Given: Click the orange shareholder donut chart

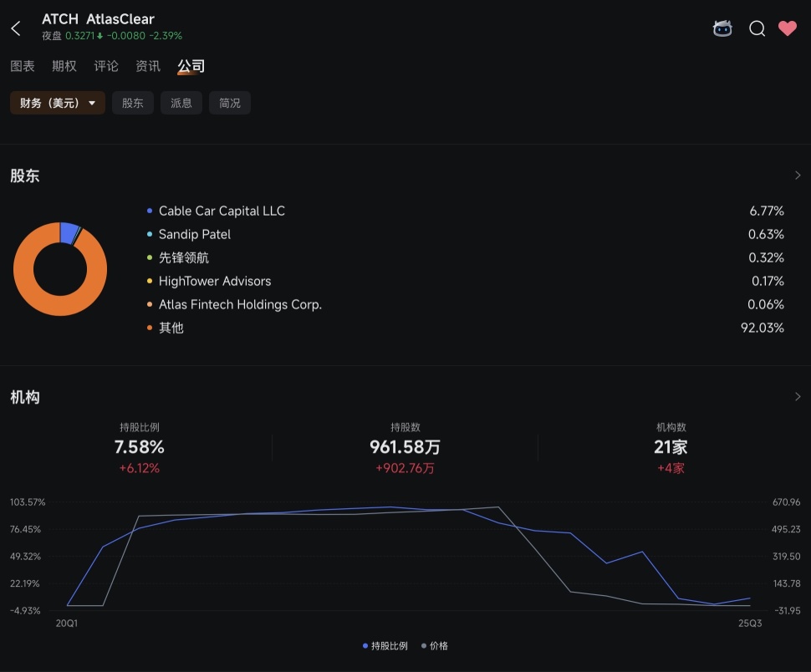Looking at the screenshot, I should [60, 269].
